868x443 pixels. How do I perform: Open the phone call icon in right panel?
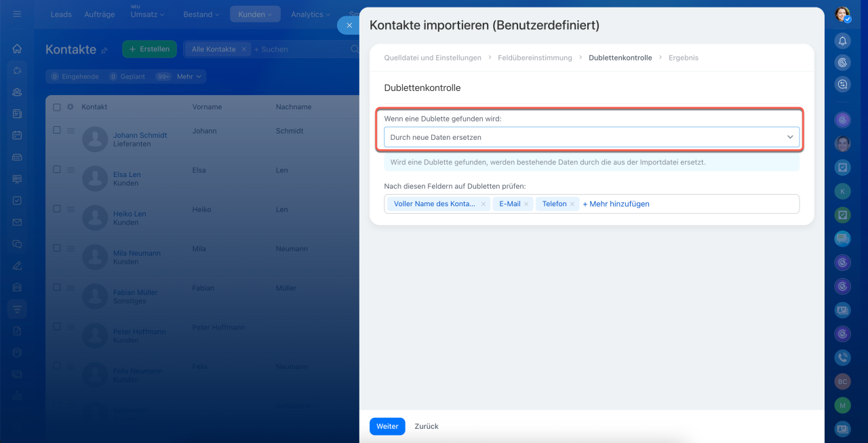[x=842, y=358]
